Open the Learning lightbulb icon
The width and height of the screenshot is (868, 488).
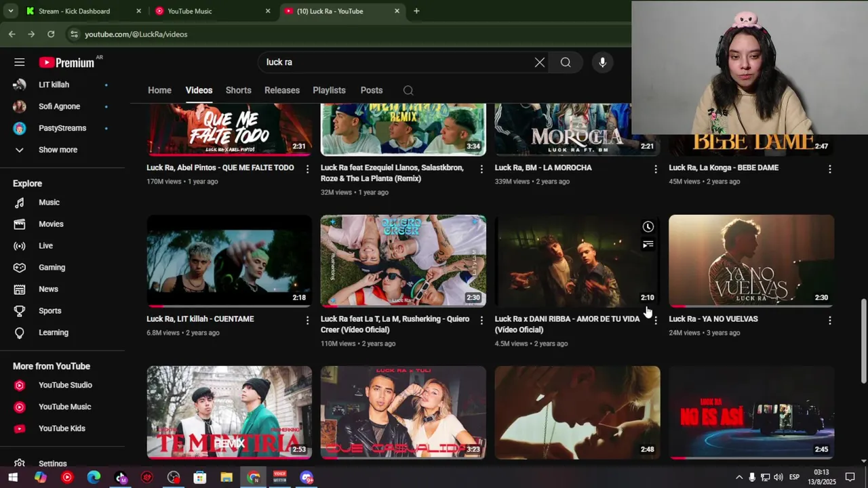point(20,333)
